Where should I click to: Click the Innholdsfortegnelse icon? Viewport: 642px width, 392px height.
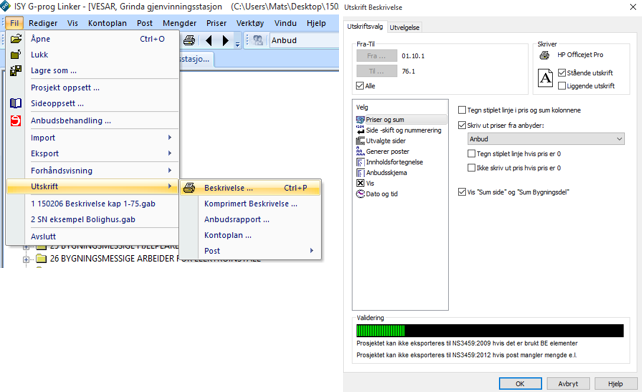tap(360, 162)
